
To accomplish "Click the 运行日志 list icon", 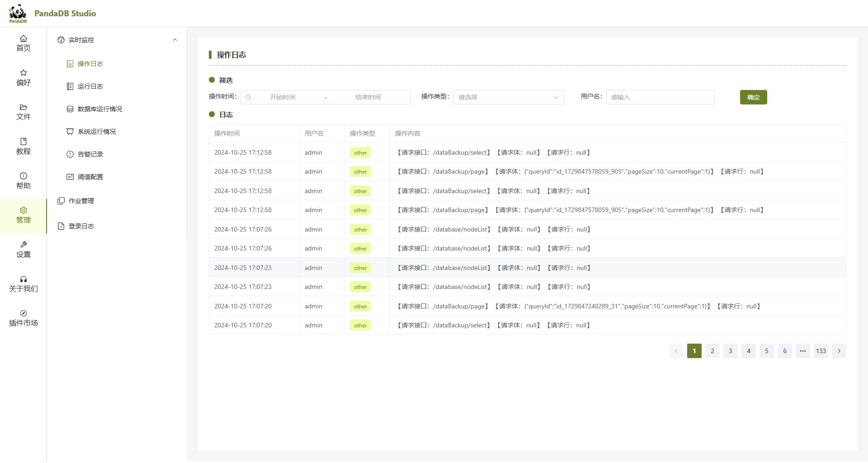I will (x=70, y=86).
